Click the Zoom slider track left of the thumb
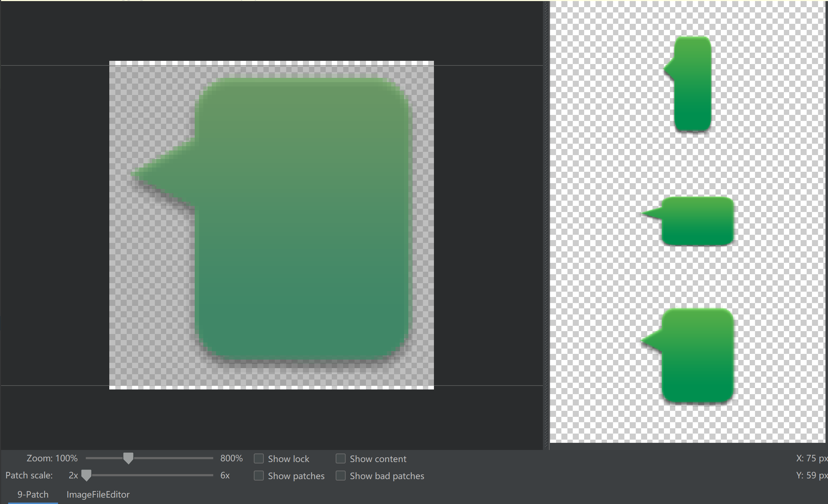This screenshot has height=504, width=828. pos(103,458)
